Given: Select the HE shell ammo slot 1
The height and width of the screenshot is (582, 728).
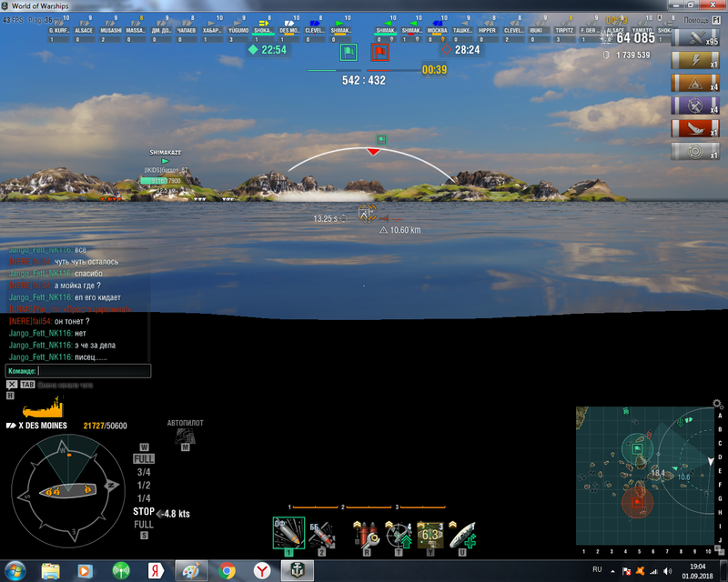Looking at the screenshot, I should [x=288, y=533].
